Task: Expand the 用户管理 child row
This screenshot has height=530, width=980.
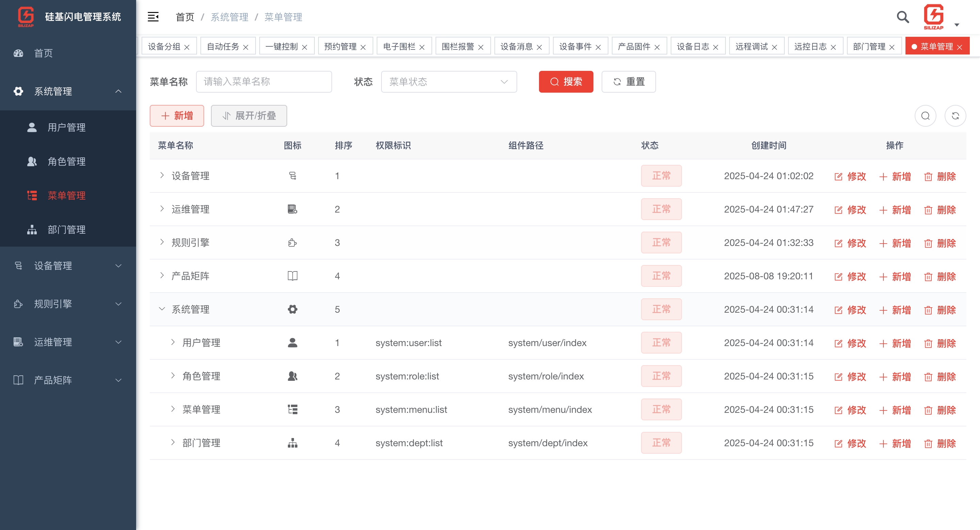Action: [173, 342]
